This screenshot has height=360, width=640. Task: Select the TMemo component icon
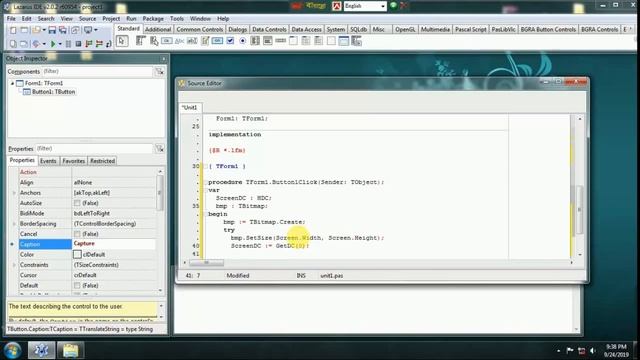tap(205, 41)
